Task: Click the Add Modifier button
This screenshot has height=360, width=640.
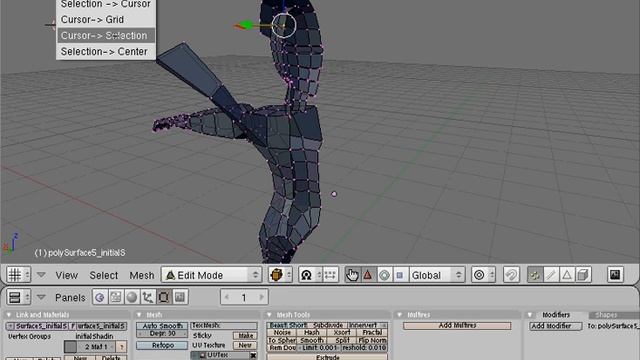Action: (556, 326)
